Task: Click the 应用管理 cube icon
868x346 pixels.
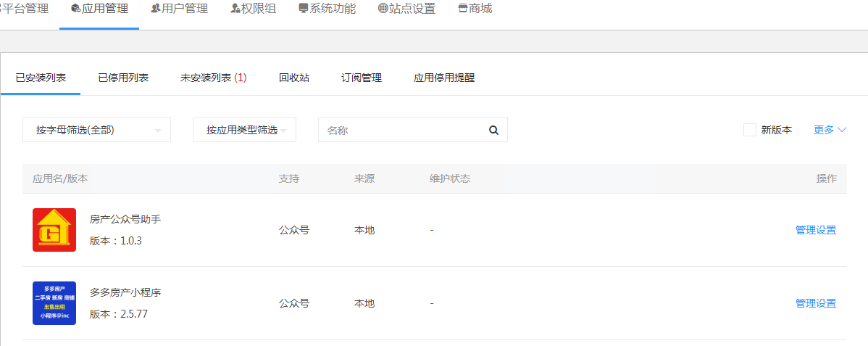Action: (x=76, y=8)
